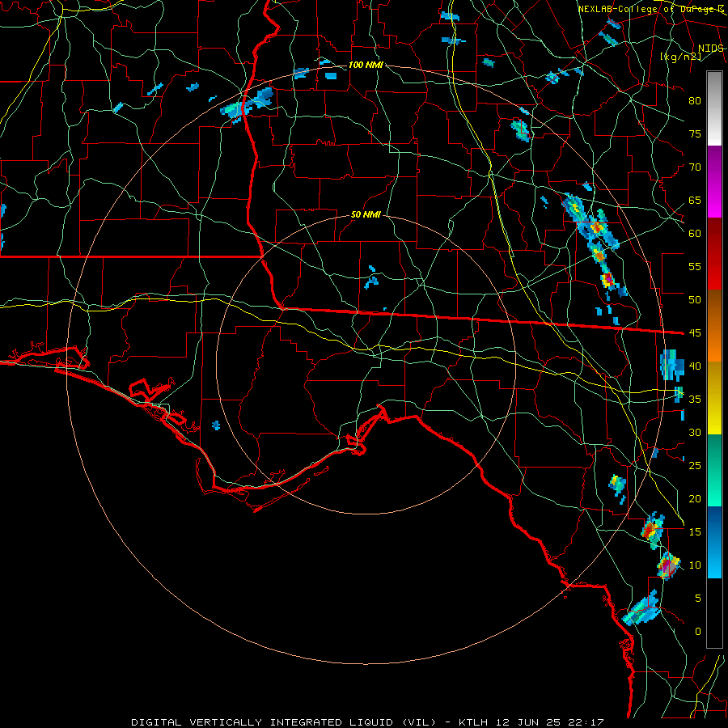Click the 30 value on the color scale
728x728 pixels.
pos(695,433)
